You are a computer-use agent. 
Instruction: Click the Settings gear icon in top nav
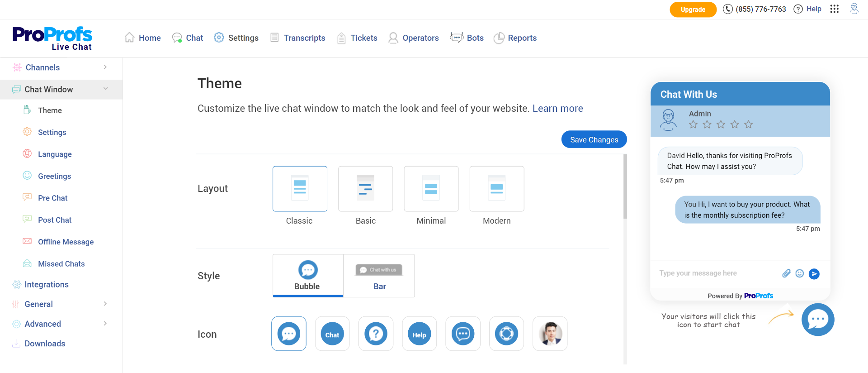219,38
